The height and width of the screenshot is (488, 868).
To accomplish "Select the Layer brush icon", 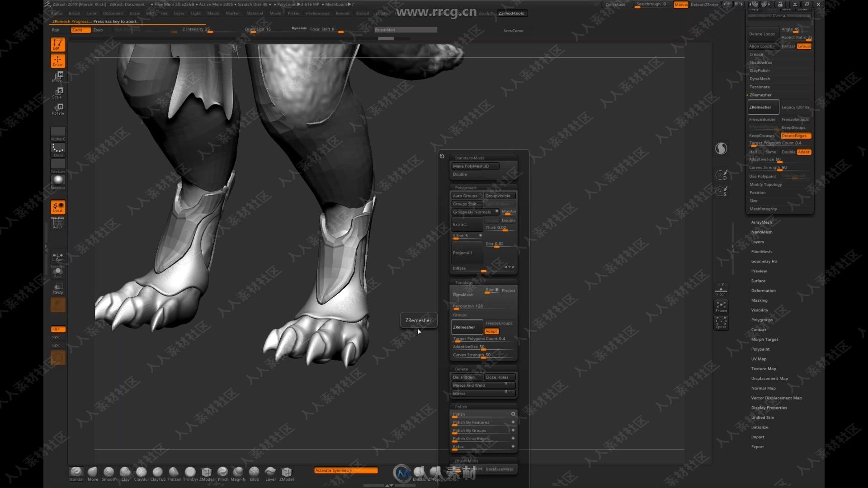I will coord(271,474).
